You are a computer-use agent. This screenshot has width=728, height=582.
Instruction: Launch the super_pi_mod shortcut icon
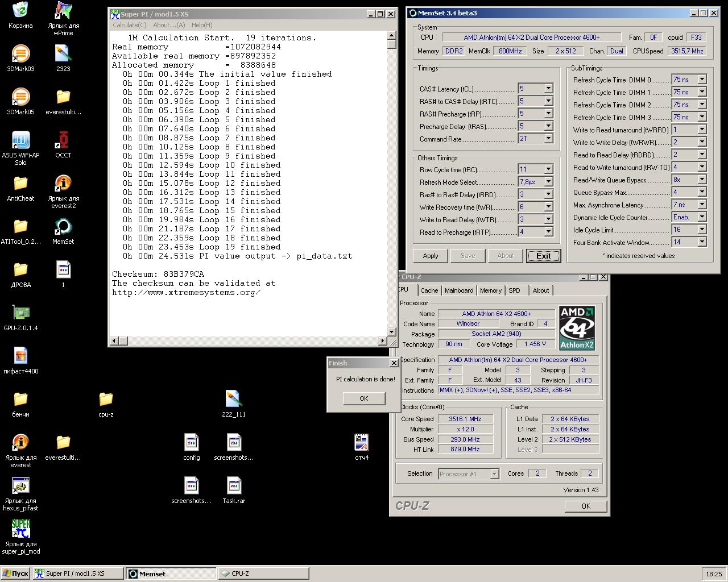pos(20,529)
